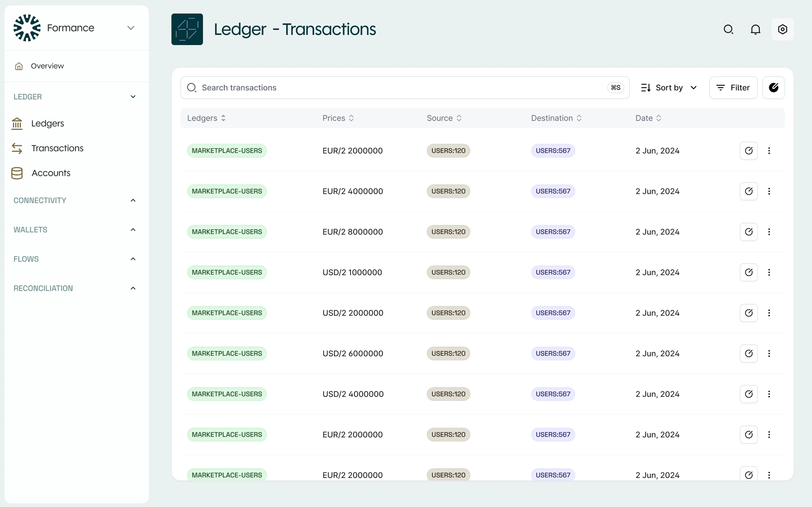The width and height of the screenshot is (812, 507).
Task: Click the check-circle on the first transaction row
Action: (749, 151)
